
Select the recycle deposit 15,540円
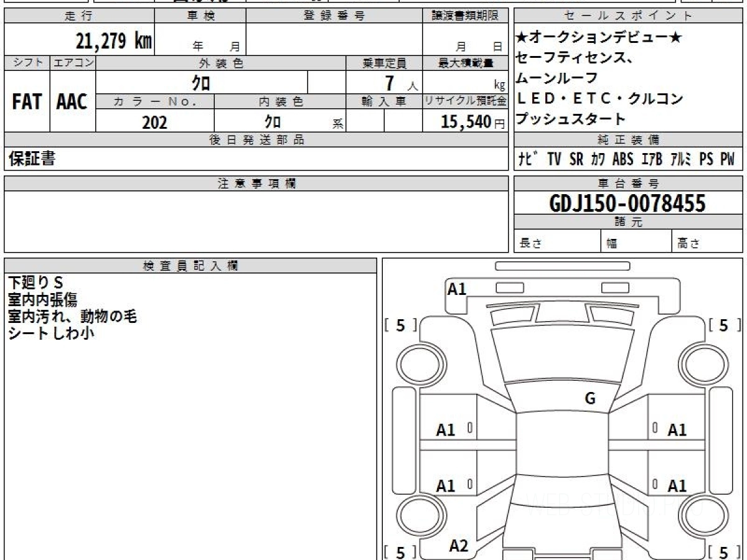(x=473, y=122)
